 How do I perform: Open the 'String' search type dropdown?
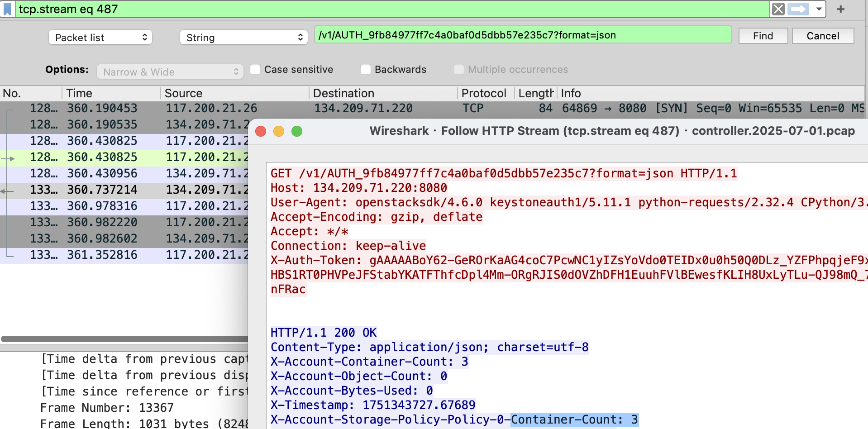point(244,37)
